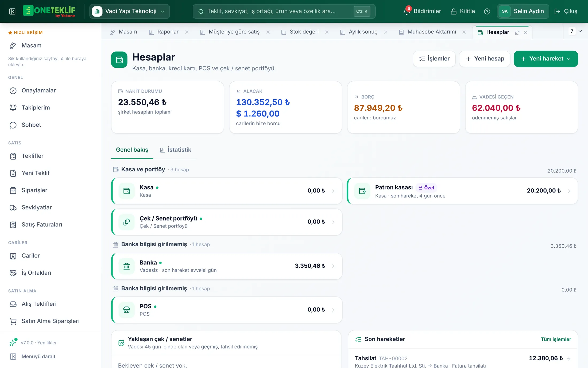Close the Müşteriye göre satış tab
Screen dimensions: 588x368
tap(268, 32)
